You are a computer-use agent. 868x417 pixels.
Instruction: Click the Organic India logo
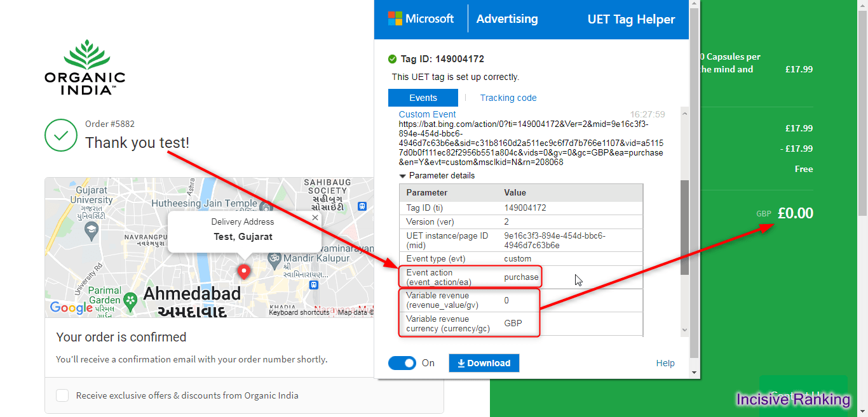point(85,67)
